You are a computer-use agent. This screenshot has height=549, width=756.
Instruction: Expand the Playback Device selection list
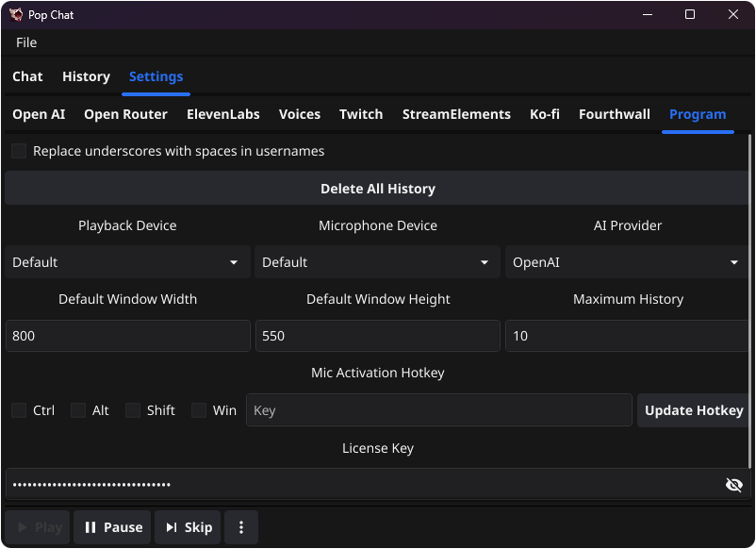[x=127, y=262]
